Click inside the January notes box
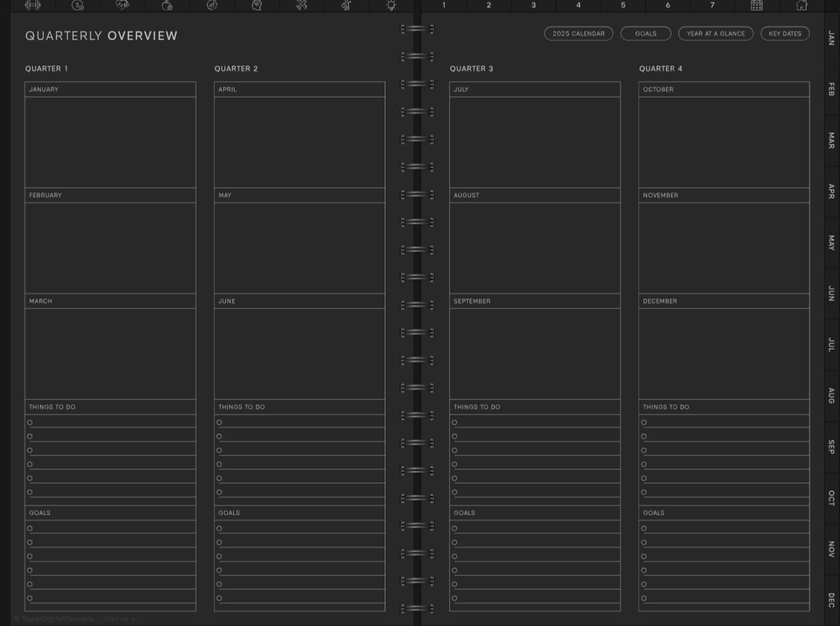 (x=110, y=142)
